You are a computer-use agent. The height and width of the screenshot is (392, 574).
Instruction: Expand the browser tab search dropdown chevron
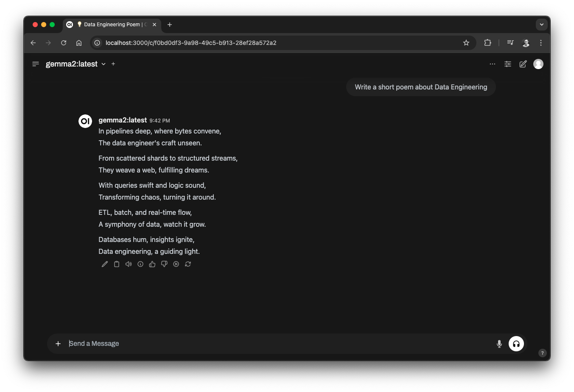click(x=541, y=24)
